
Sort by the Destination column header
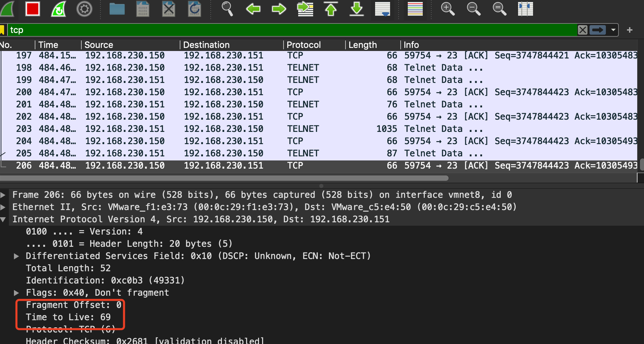(x=231, y=45)
